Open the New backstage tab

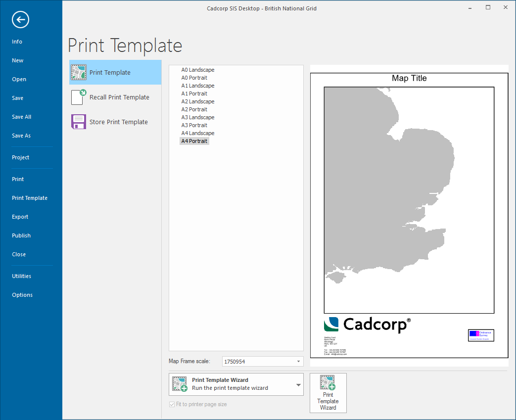point(18,60)
